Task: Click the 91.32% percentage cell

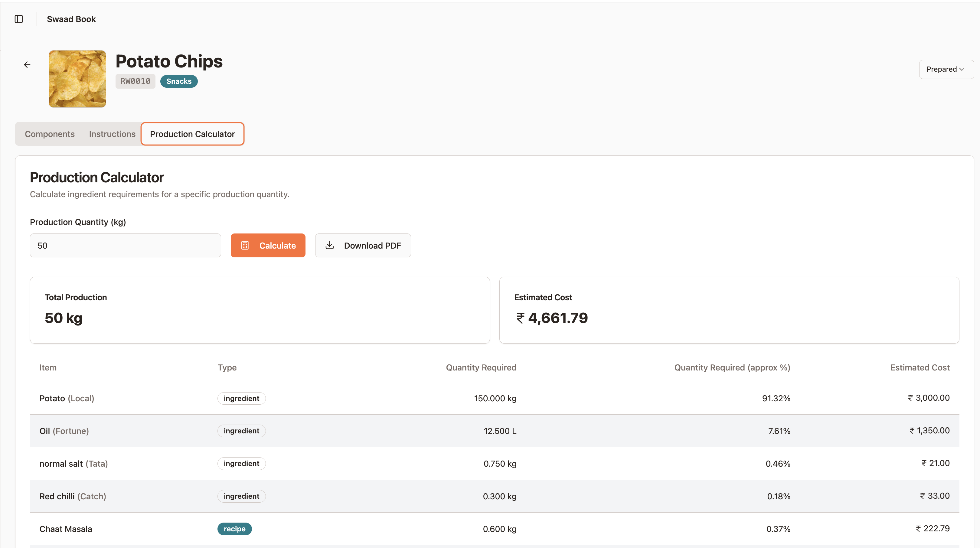Action: point(776,398)
